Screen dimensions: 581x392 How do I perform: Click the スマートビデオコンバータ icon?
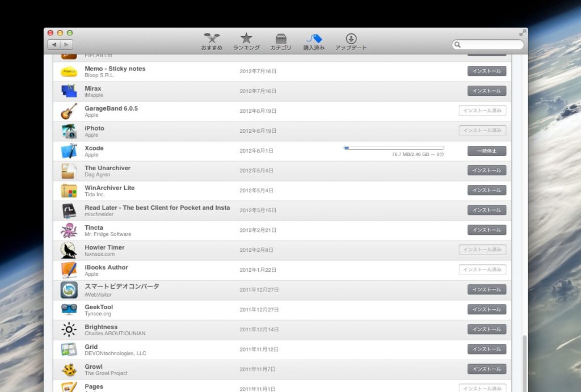click(x=69, y=290)
